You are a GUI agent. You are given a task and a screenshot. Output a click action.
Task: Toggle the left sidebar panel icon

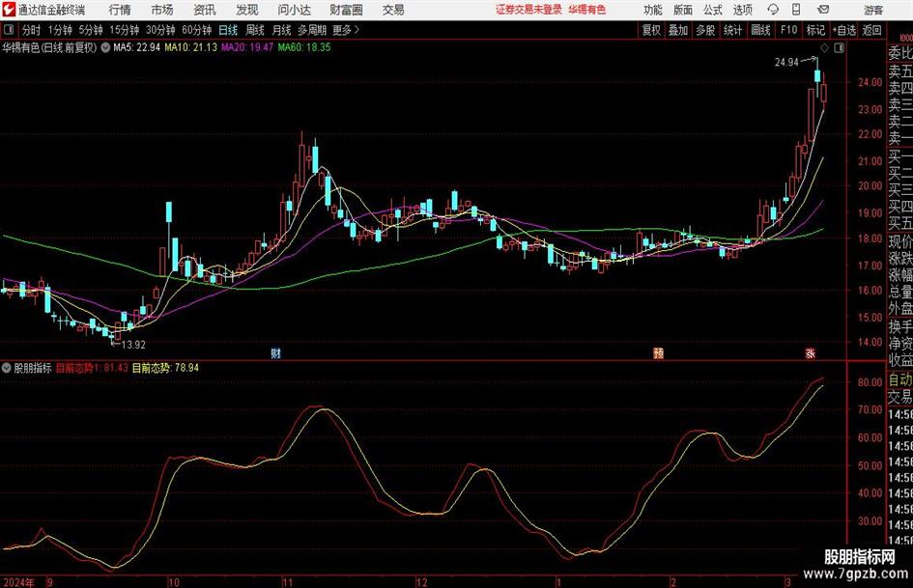point(9,30)
